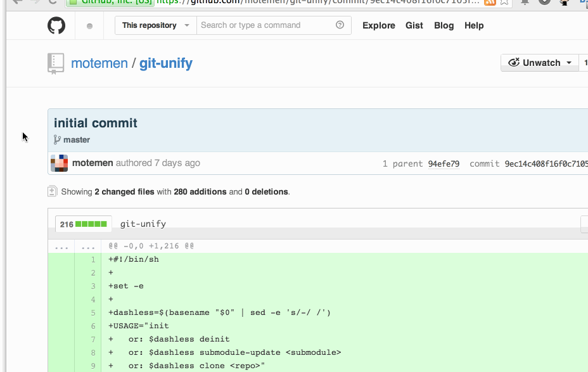Expand the Unwatch dropdown arrow
The image size is (588, 372).
[569, 63]
